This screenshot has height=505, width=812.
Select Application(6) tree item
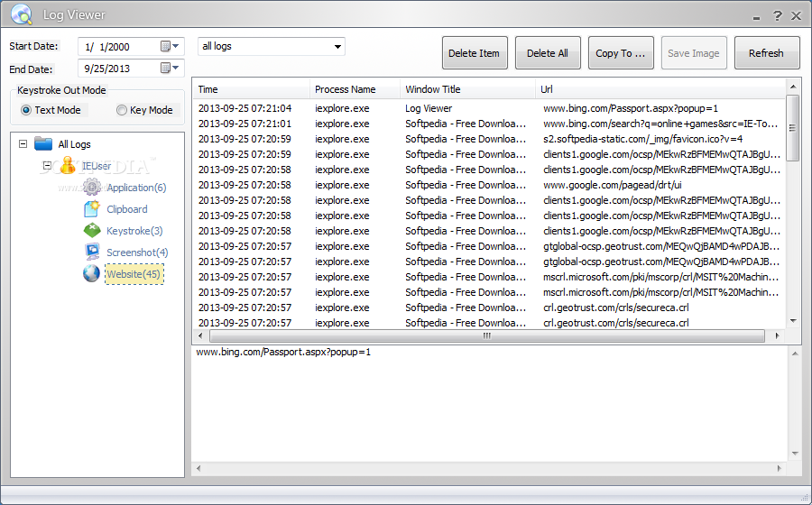tap(136, 188)
